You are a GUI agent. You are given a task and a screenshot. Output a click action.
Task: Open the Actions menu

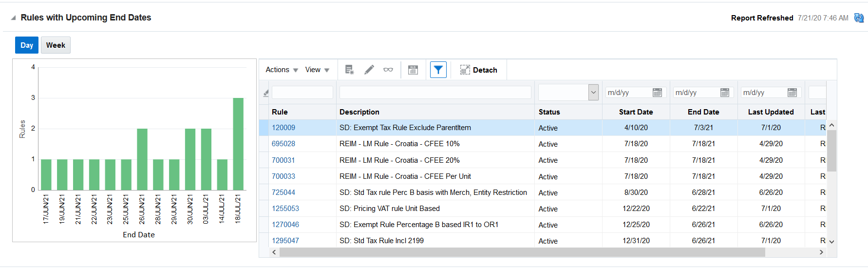click(282, 70)
